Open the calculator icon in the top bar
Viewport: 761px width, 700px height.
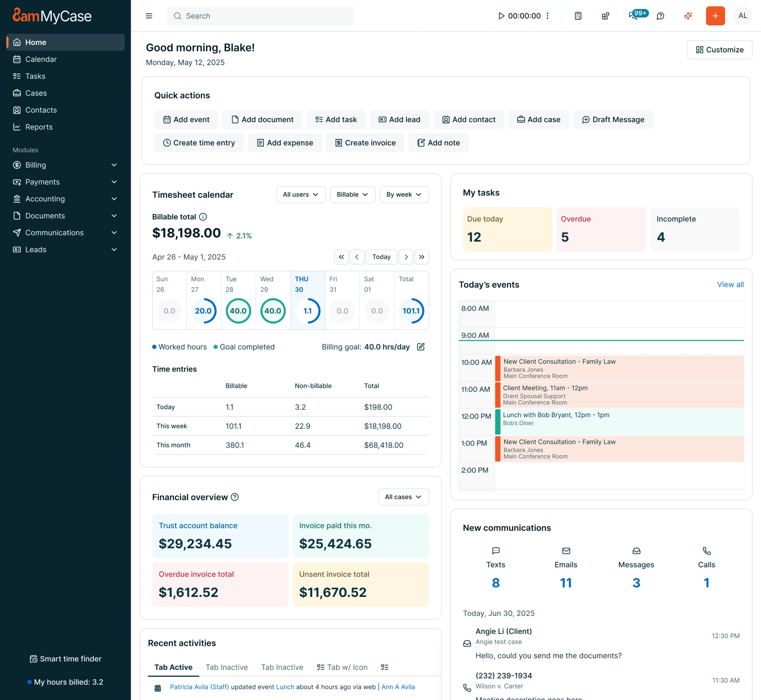(x=578, y=16)
